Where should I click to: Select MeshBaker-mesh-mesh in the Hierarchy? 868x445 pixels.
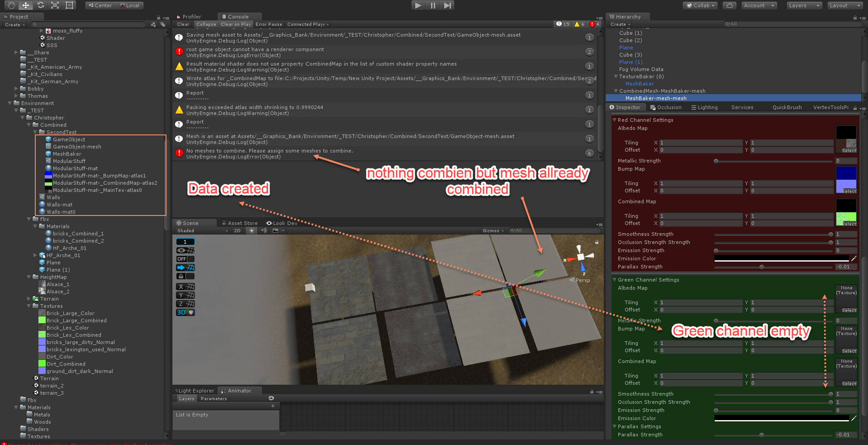pyautogui.click(x=656, y=98)
